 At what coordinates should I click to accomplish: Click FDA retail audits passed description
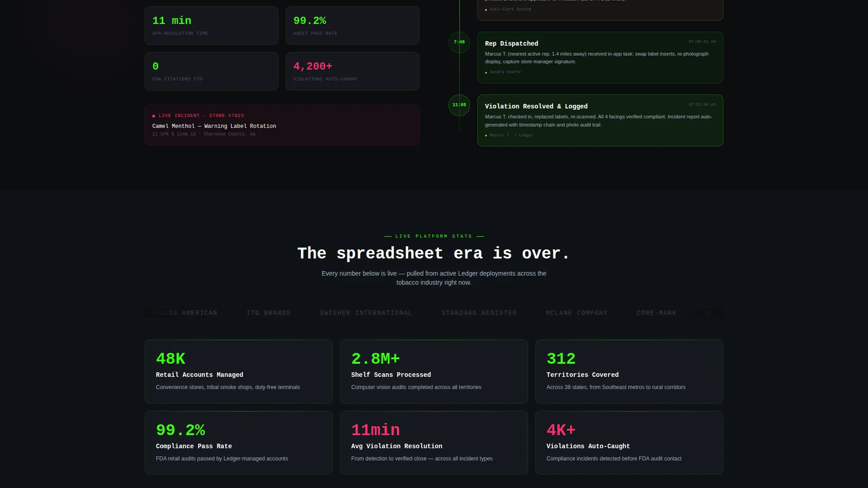(222, 459)
